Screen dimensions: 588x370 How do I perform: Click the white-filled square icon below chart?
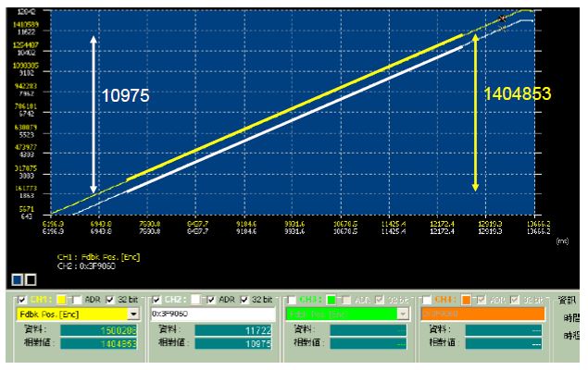click(x=28, y=277)
